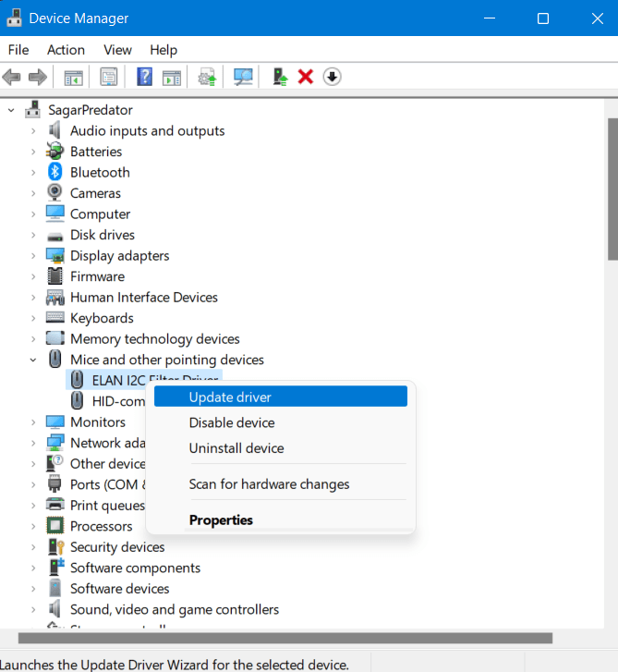
Task: Collapse the SagarPredator root node
Action: 11,110
